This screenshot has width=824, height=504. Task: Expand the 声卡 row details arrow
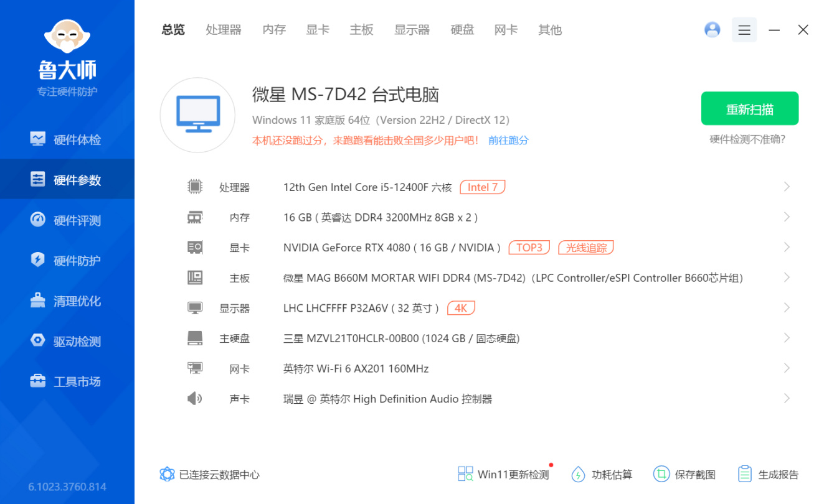pyautogui.click(x=787, y=399)
